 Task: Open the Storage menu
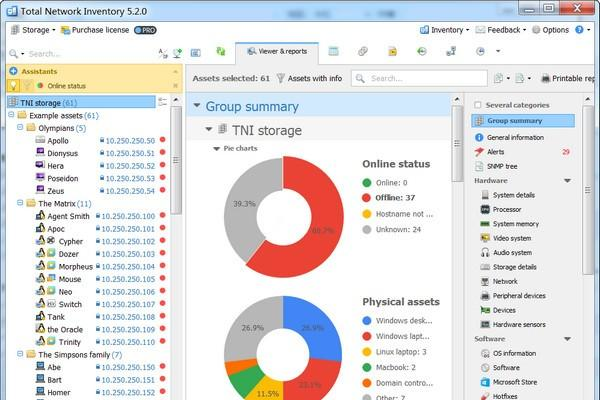[x=33, y=30]
